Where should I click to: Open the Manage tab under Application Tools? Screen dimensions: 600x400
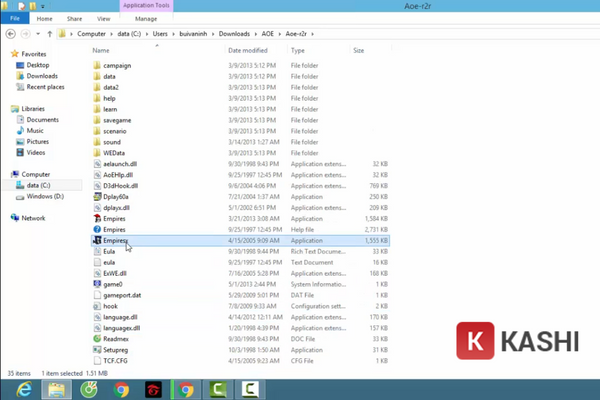coord(145,18)
